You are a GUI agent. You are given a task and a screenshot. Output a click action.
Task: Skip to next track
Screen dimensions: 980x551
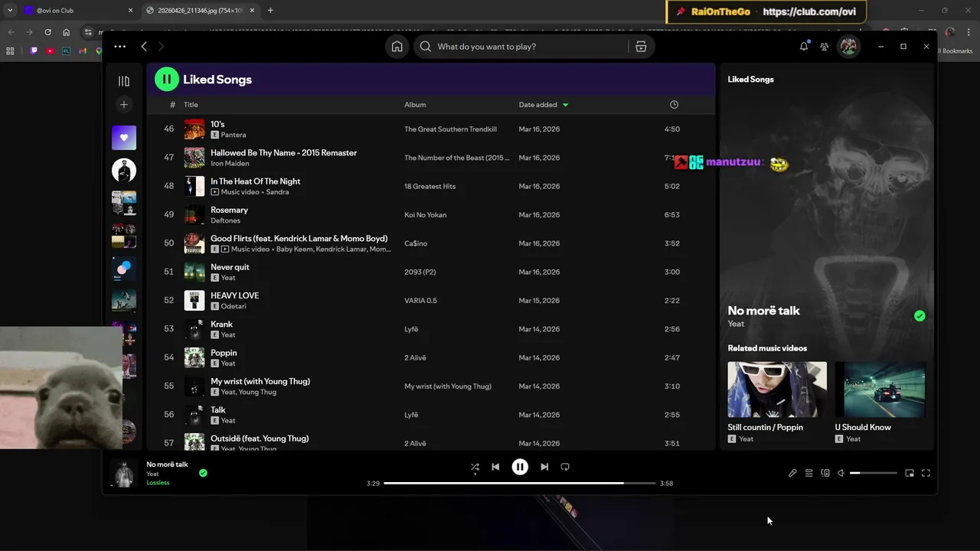point(544,467)
